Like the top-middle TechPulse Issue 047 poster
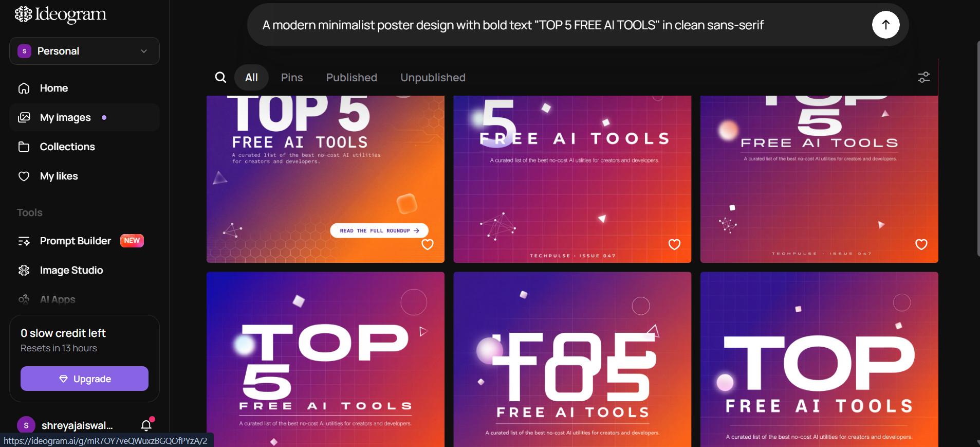Image resolution: width=980 pixels, height=447 pixels. click(674, 244)
